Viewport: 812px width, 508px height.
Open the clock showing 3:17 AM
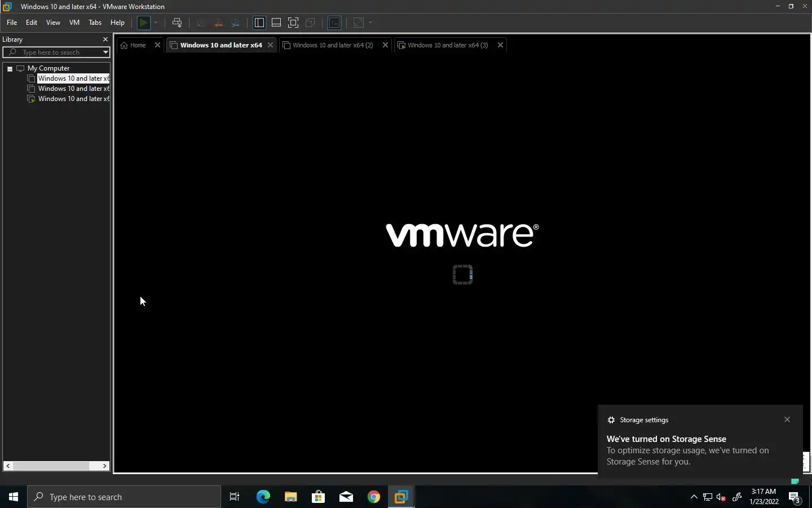click(x=764, y=497)
